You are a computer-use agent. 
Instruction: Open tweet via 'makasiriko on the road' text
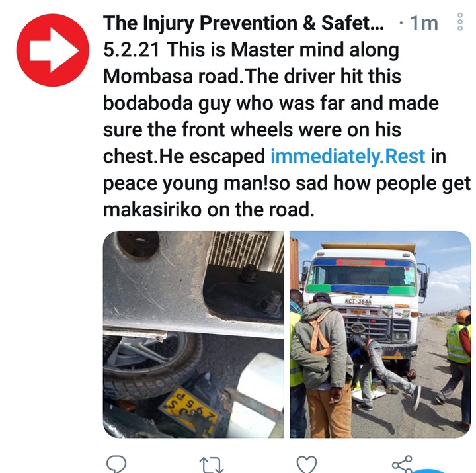(208, 210)
